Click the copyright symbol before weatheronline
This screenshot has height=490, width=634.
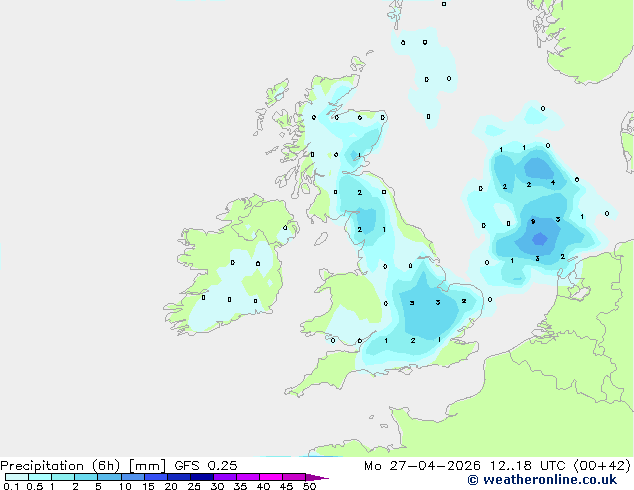(x=473, y=480)
